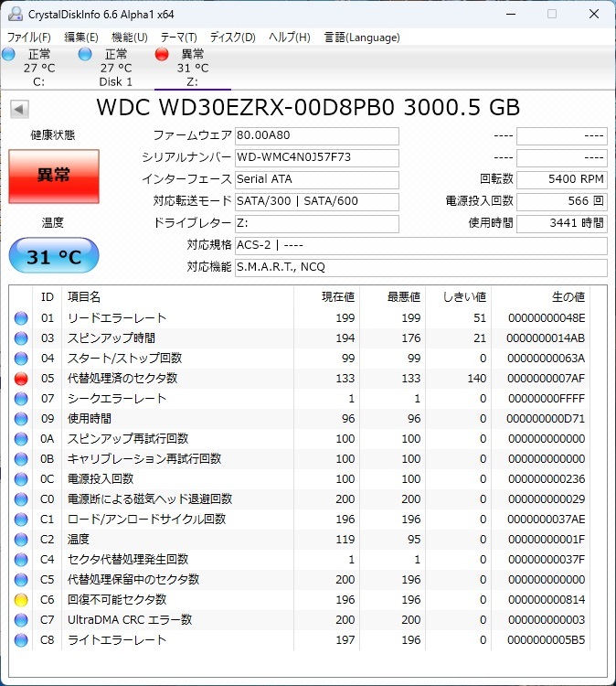Select the 回復不可能セクタ数 attribute name

[117, 600]
